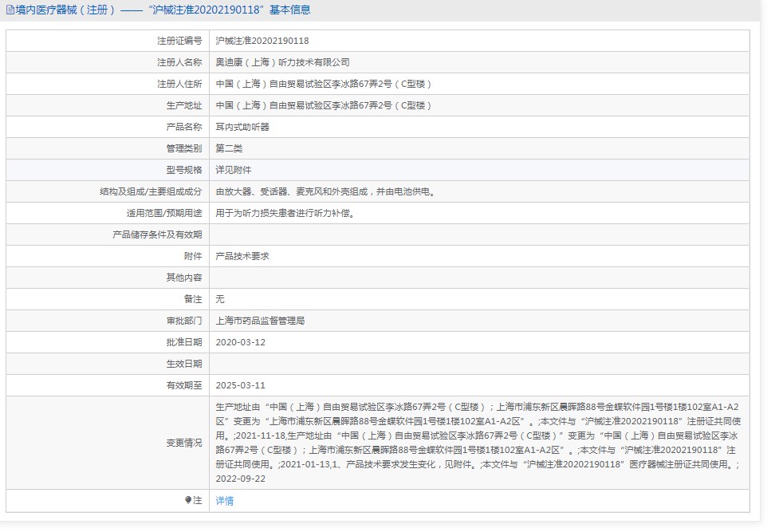Click the page title 境内医疗器械（注册）
Viewport: 783px width, 532px height.
pos(65,10)
